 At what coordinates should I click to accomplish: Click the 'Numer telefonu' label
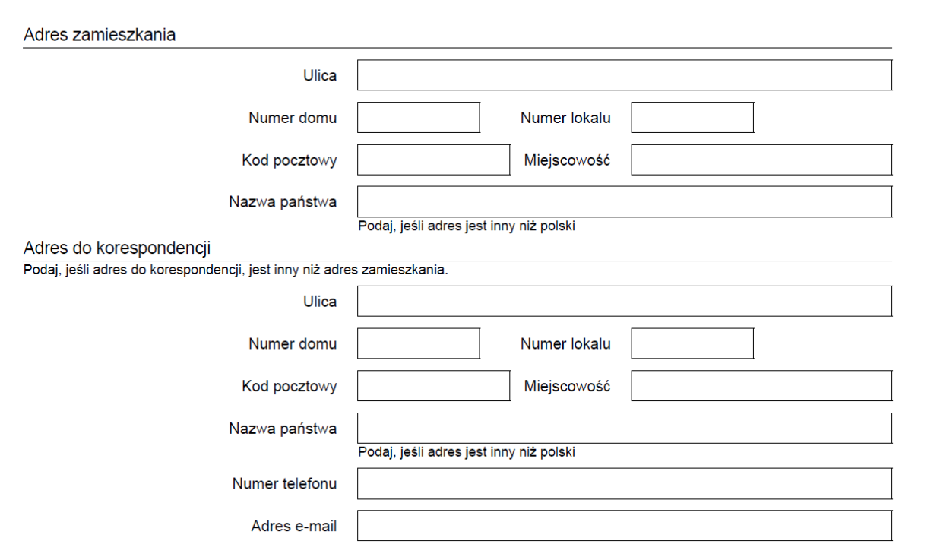click(x=284, y=483)
